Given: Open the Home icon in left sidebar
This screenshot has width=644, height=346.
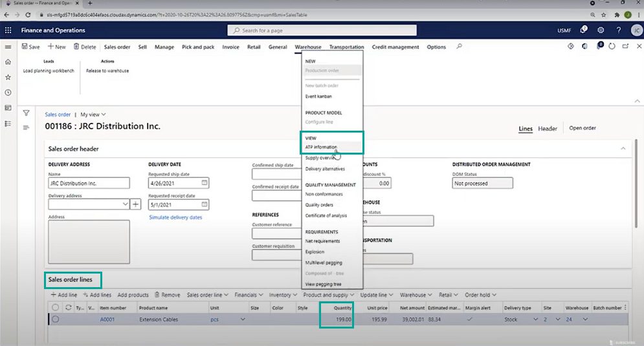Looking at the screenshot, I should point(8,62).
